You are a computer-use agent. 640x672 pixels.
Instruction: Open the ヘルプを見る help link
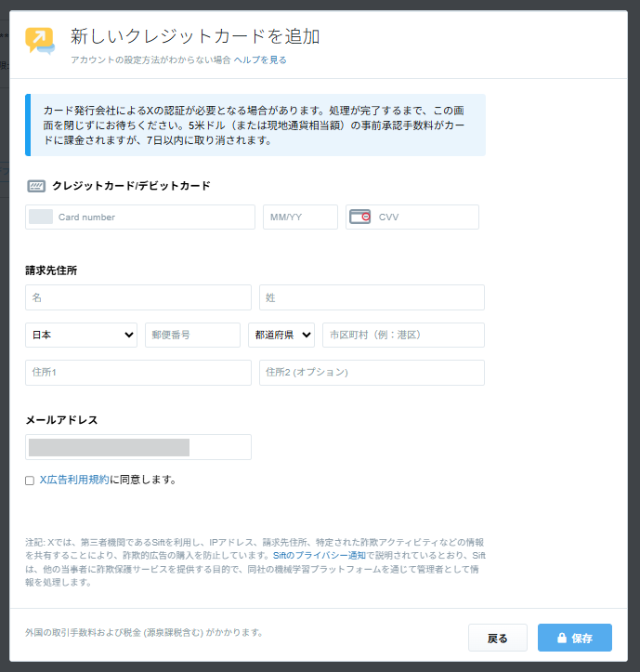point(260,59)
